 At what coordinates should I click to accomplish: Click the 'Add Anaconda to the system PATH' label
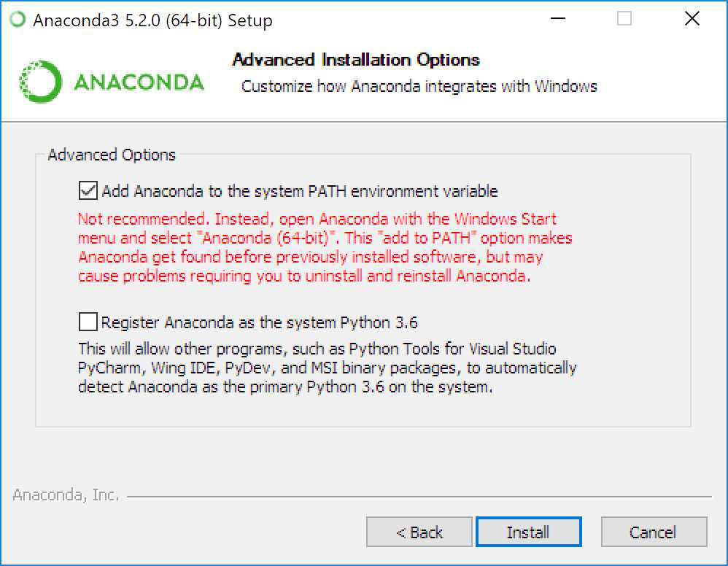pyautogui.click(x=300, y=191)
